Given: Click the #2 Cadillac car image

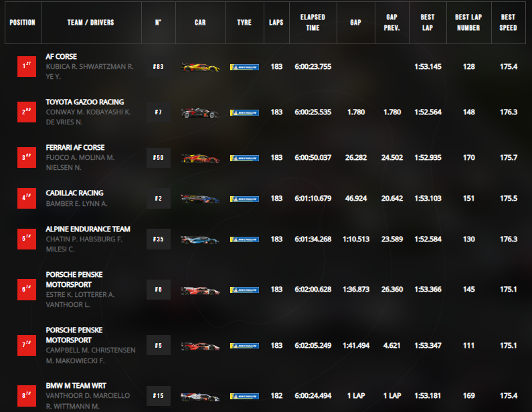Looking at the screenshot, I should [200, 199].
